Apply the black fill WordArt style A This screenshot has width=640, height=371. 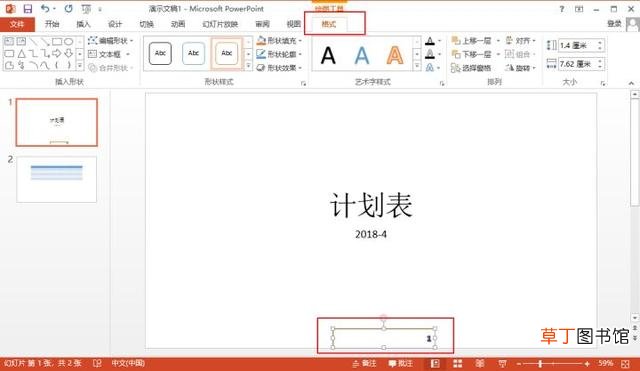point(328,55)
